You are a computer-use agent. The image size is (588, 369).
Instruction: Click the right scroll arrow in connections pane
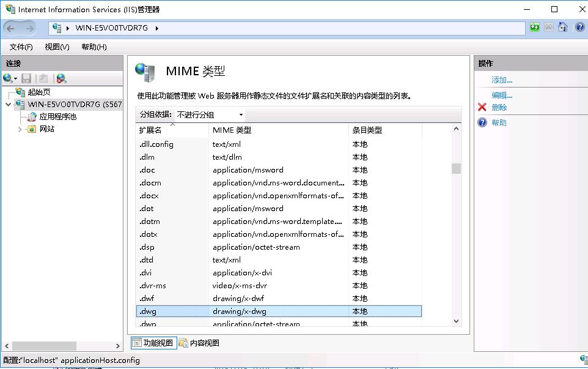(x=118, y=346)
